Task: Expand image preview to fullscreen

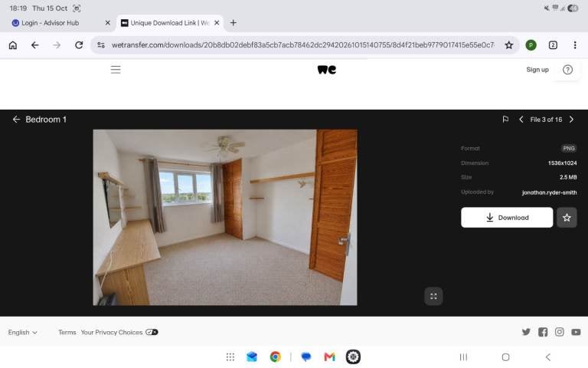Action: click(x=433, y=296)
